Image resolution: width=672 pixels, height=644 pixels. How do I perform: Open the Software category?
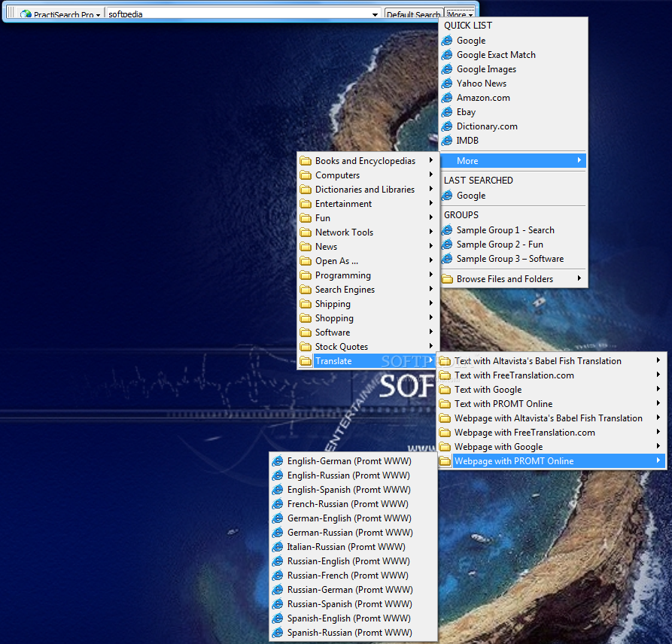point(368,333)
